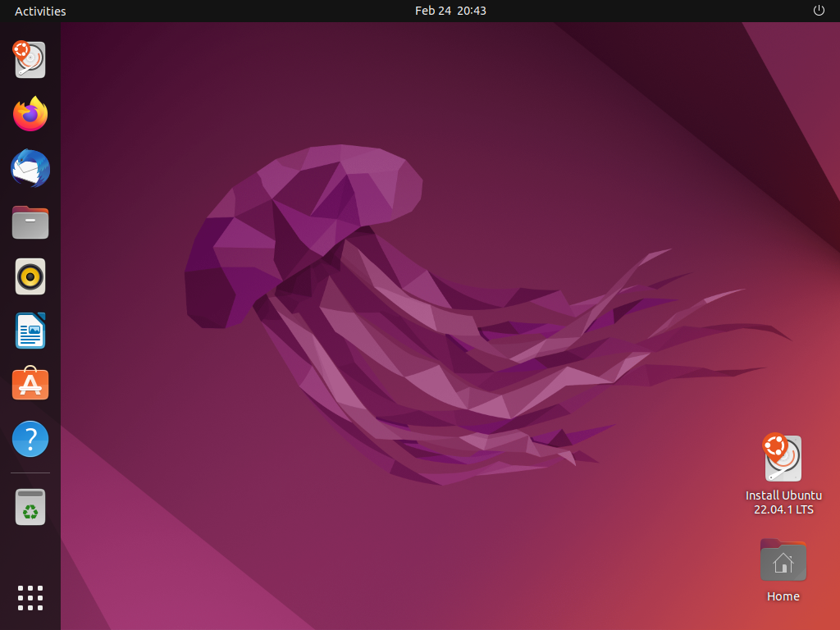Select the Home folder desktop icon
Viewport: 840px width, 630px height.
pyautogui.click(x=783, y=561)
